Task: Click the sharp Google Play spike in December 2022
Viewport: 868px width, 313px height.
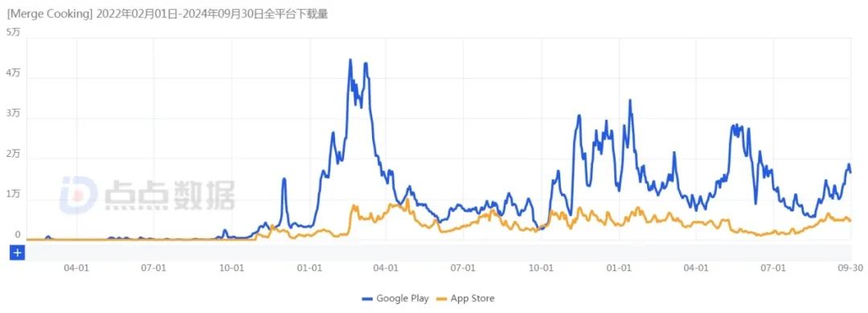Action: 284,179
